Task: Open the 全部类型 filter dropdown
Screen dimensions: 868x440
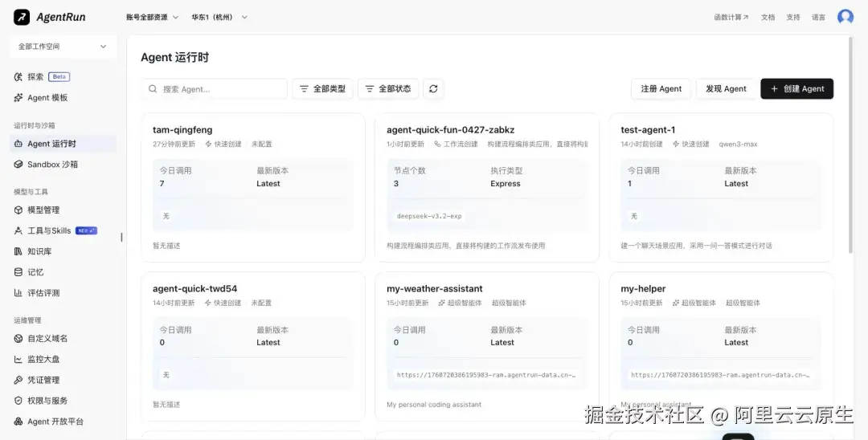Action: [323, 88]
